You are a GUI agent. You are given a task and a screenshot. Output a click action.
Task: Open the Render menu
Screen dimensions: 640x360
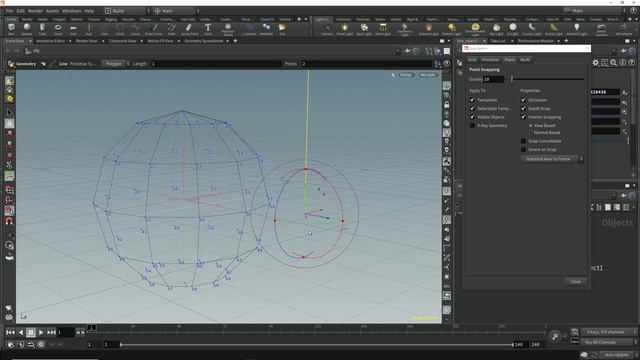tap(36, 11)
